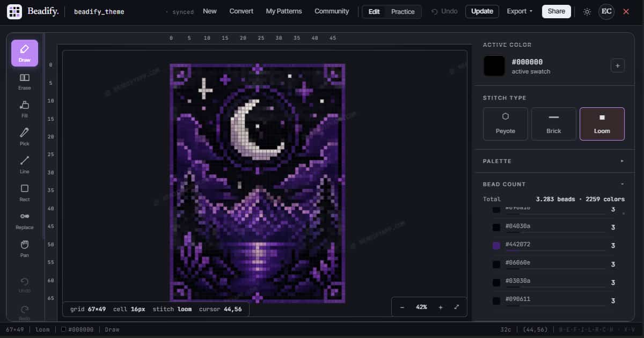
Task: Click the '3.283 beads · 2259 colors' total
Action: 580,199
